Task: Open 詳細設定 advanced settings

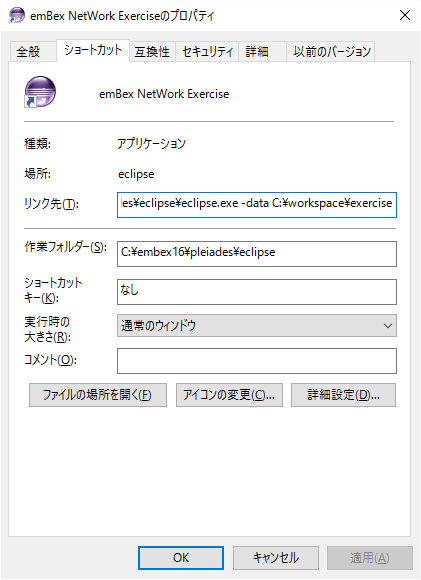Action: click(343, 395)
